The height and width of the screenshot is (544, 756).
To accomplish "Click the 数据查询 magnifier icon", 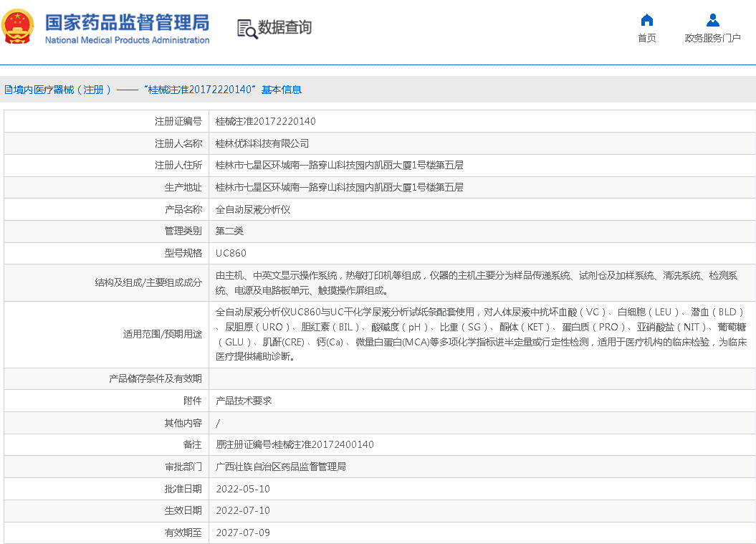I will coord(247,28).
